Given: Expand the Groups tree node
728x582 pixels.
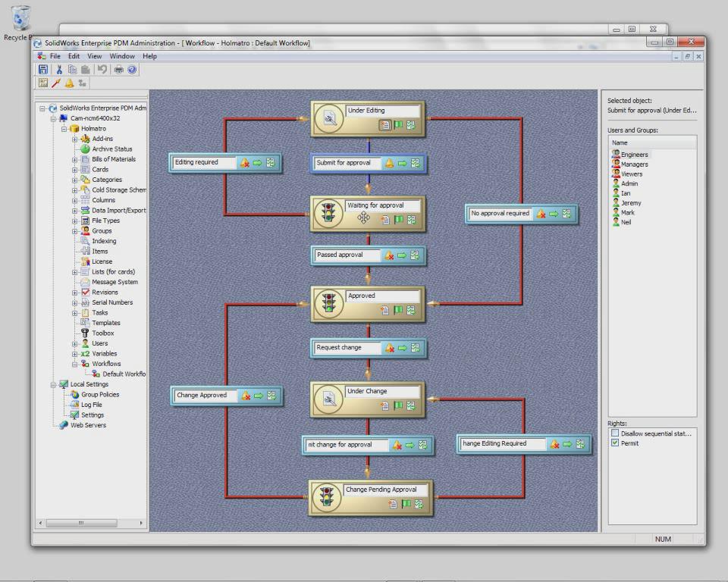Looking at the screenshot, I should click(74, 230).
